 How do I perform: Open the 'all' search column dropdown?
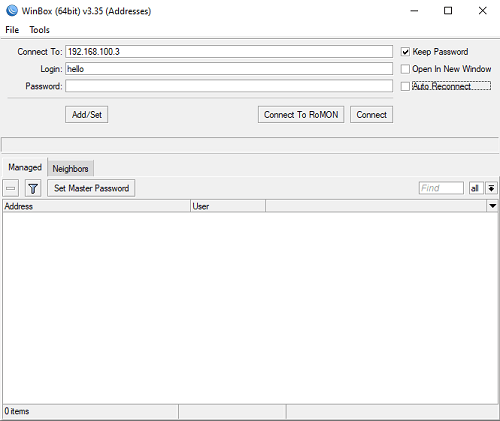point(476,188)
